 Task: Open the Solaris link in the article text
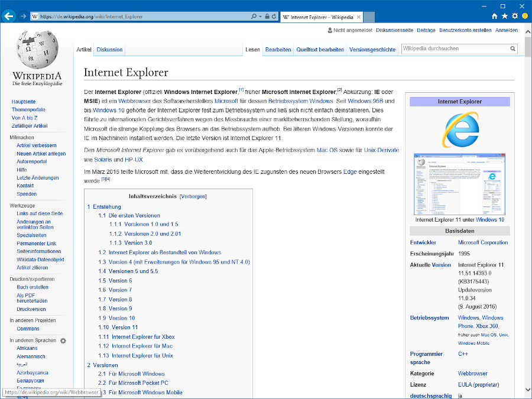click(x=103, y=160)
